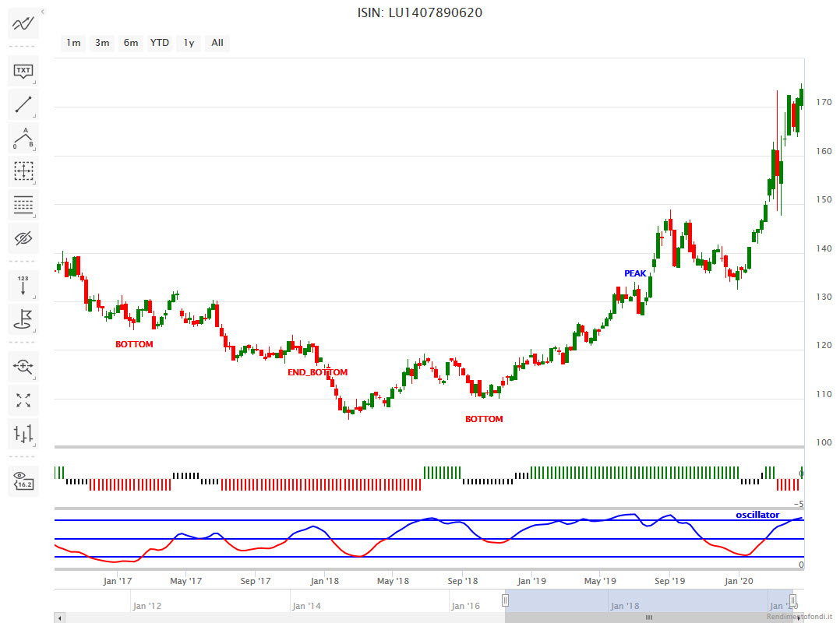Select the trend line drawing tool
The height and width of the screenshot is (623, 840).
tap(23, 104)
